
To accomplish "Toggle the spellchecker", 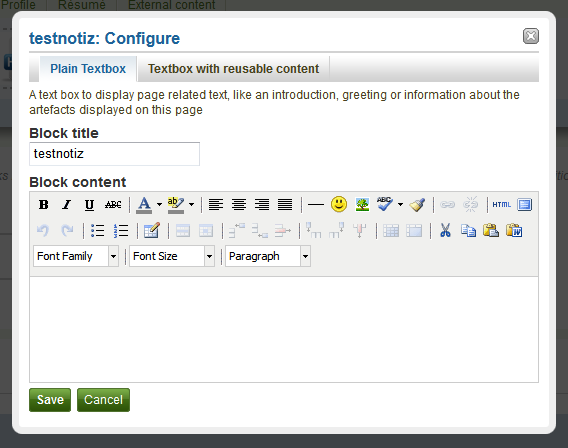I will 385,204.
